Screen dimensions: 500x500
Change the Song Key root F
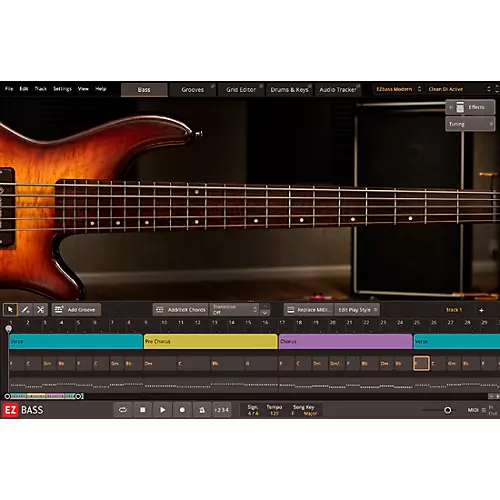pos(293,414)
